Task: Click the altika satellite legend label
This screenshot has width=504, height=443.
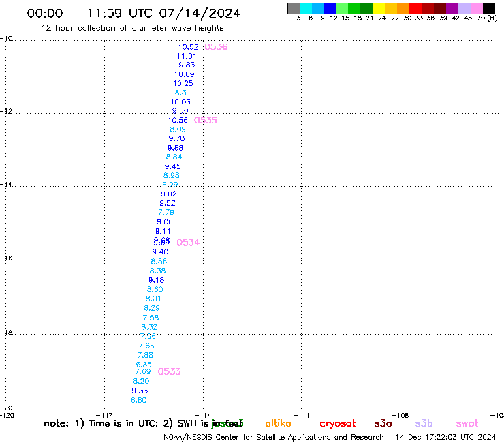Action: tap(278, 423)
